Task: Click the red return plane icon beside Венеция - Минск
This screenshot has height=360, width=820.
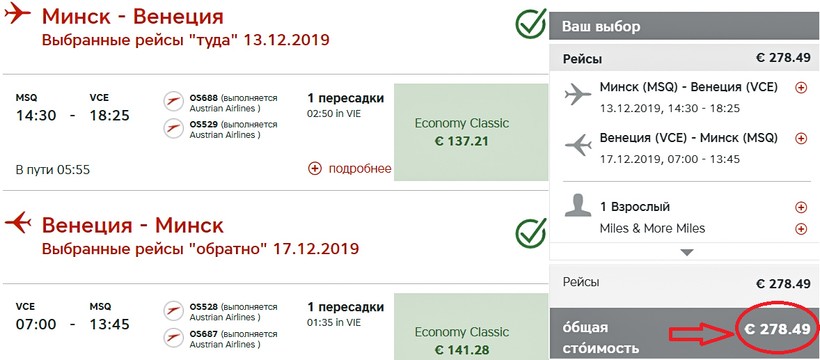Action: pyautogui.click(x=18, y=222)
